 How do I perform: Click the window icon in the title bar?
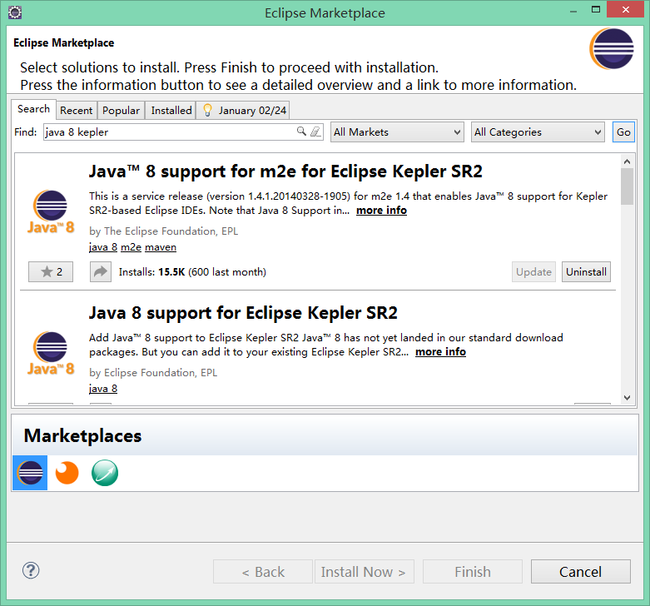(15, 12)
